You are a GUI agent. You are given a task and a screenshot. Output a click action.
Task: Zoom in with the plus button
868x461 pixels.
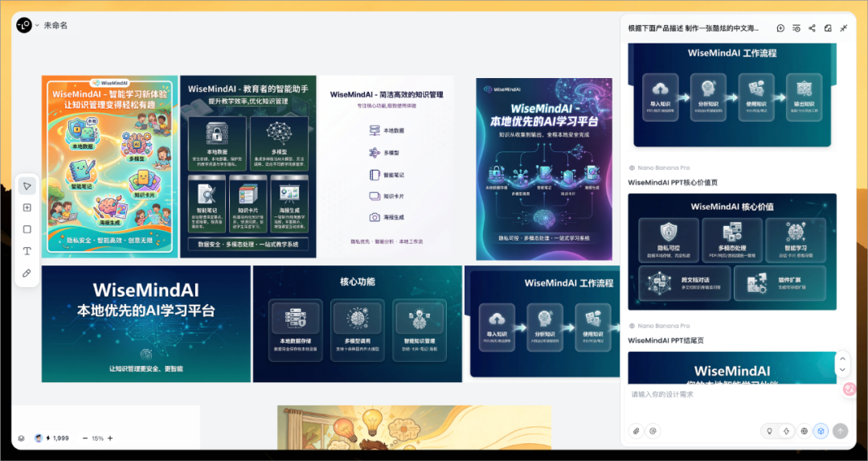click(x=110, y=438)
